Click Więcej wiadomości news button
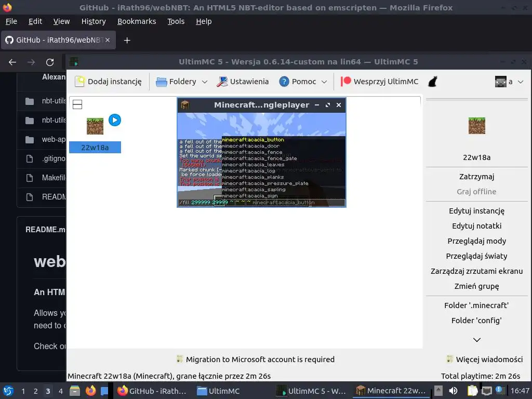Viewport: 532px width, 399px height. point(485,360)
